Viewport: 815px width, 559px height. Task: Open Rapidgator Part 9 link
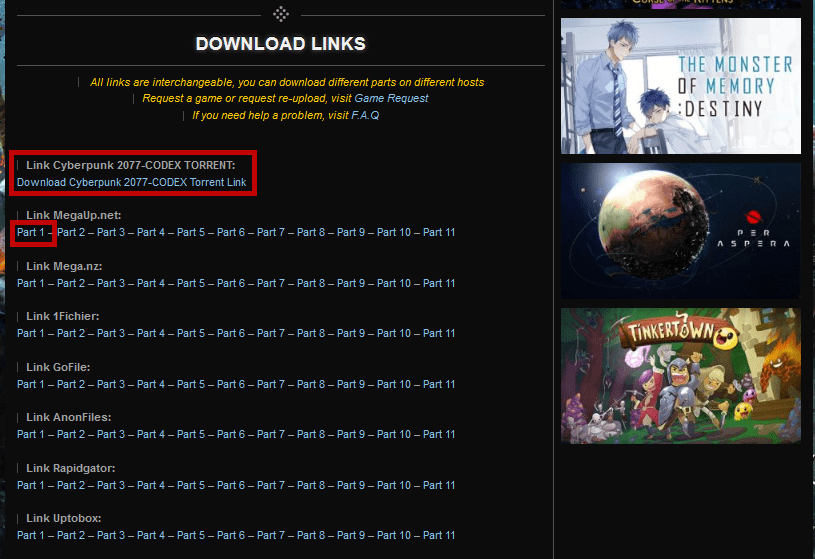(351, 485)
